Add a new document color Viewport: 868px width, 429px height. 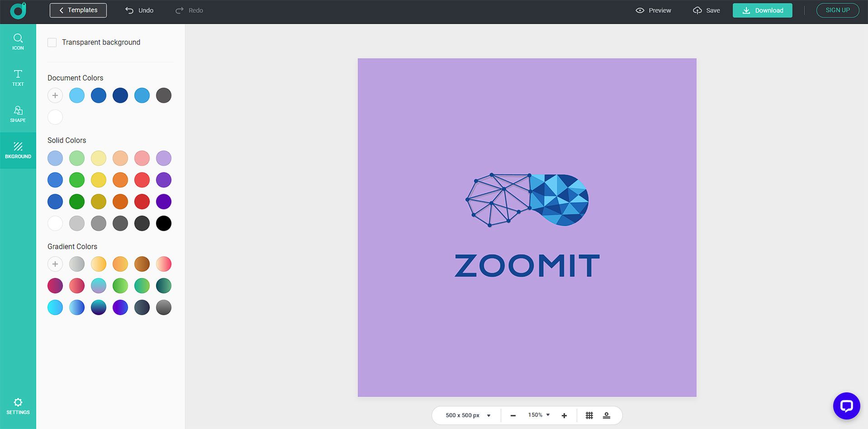55,96
